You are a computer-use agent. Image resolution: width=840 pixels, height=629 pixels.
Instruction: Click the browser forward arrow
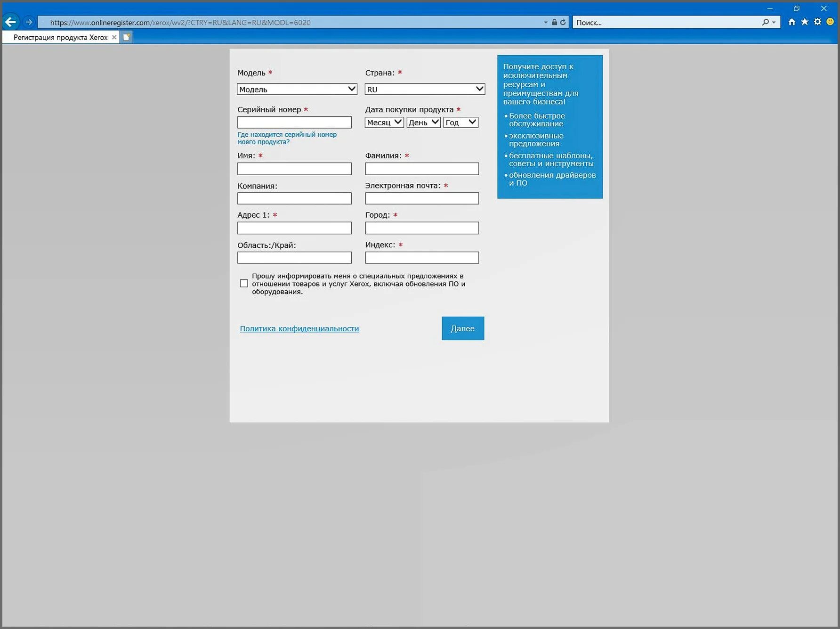(x=29, y=22)
